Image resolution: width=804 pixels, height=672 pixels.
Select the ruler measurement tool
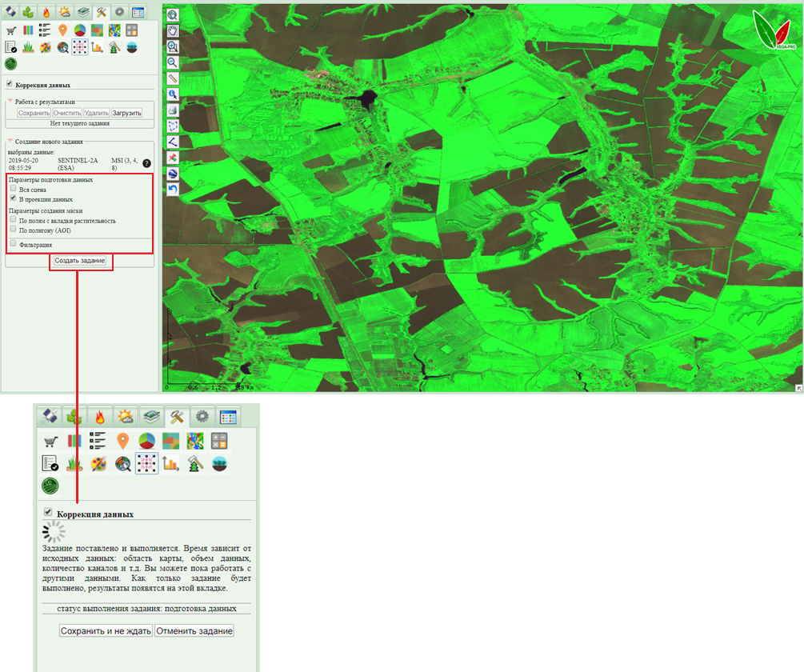click(x=172, y=78)
